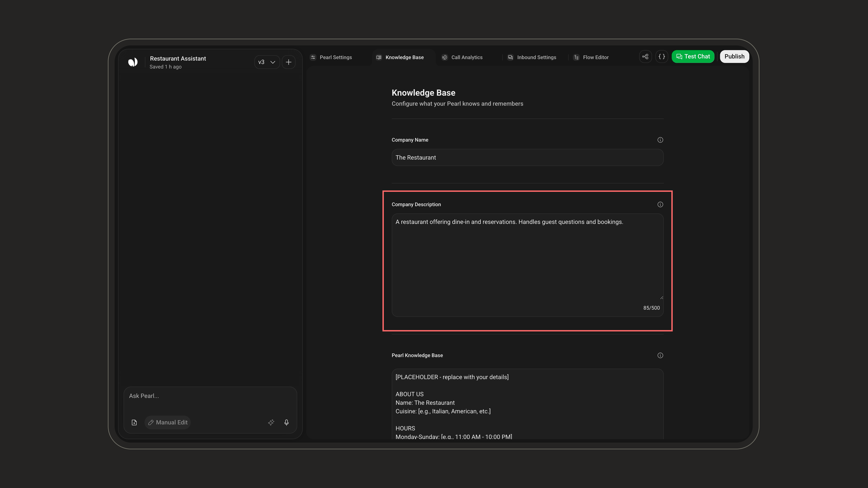This screenshot has height=488, width=868.
Task: Show info tooltip for Pearl Knowledge Base
Action: point(660,355)
